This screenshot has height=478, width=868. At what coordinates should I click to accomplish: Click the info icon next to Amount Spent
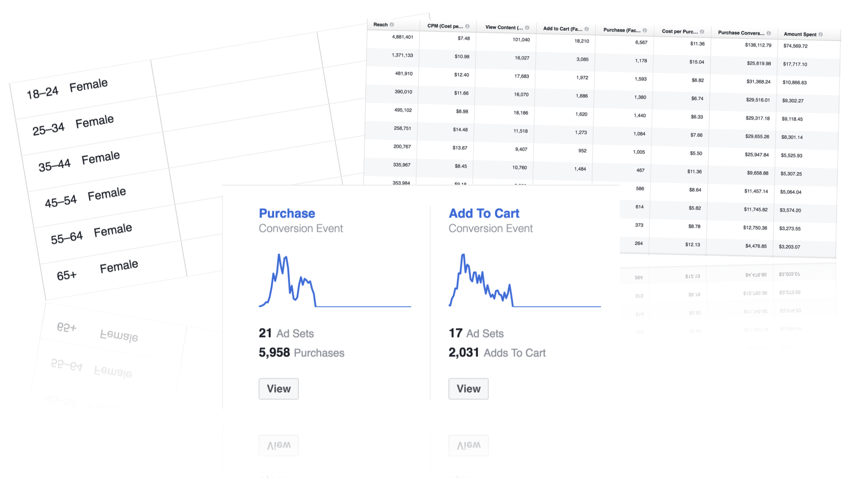click(x=821, y=35)
